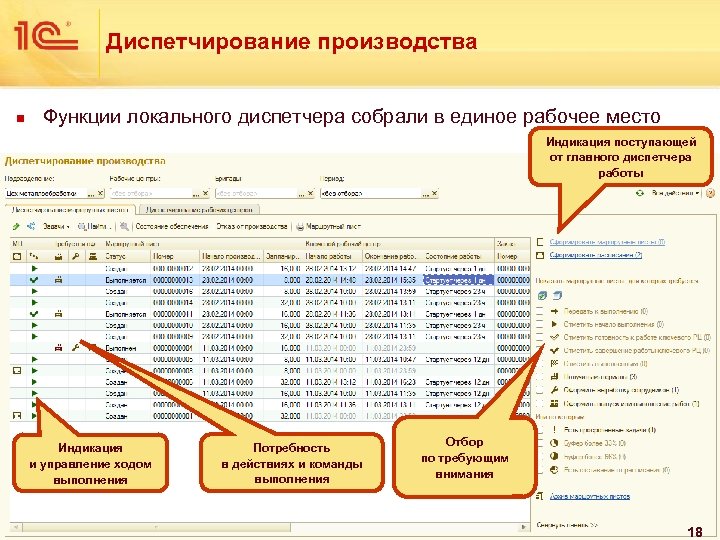Tick the checkbox of the wrench-icon filter (1)
Image resolution: width=720 pixels, height=540 pixels.
pos(540,390)
